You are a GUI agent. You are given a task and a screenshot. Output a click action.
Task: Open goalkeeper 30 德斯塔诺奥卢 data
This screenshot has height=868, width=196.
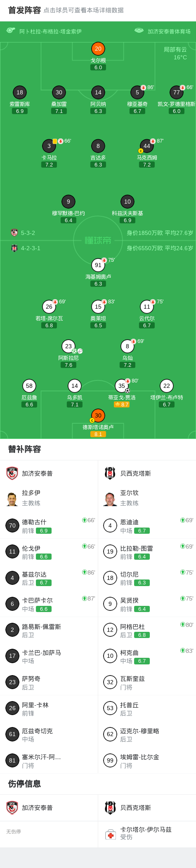point(98,415)
